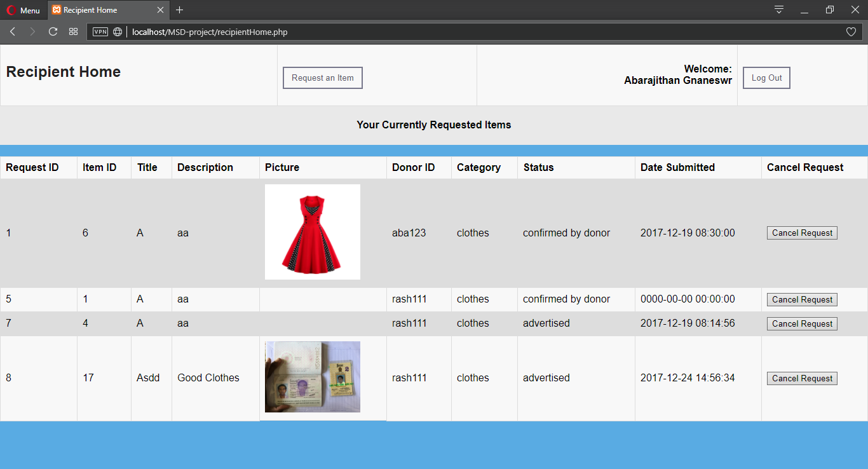This screenshot has width=868, height=469.
Task: Cancel the request with Item ID 4
Action: tap(802, 324)
